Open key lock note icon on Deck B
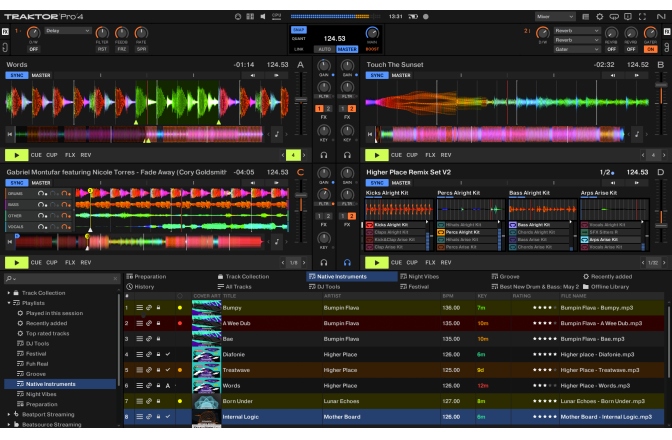Image resolution: width=672 pixels, height=440 pixels. 637,134
